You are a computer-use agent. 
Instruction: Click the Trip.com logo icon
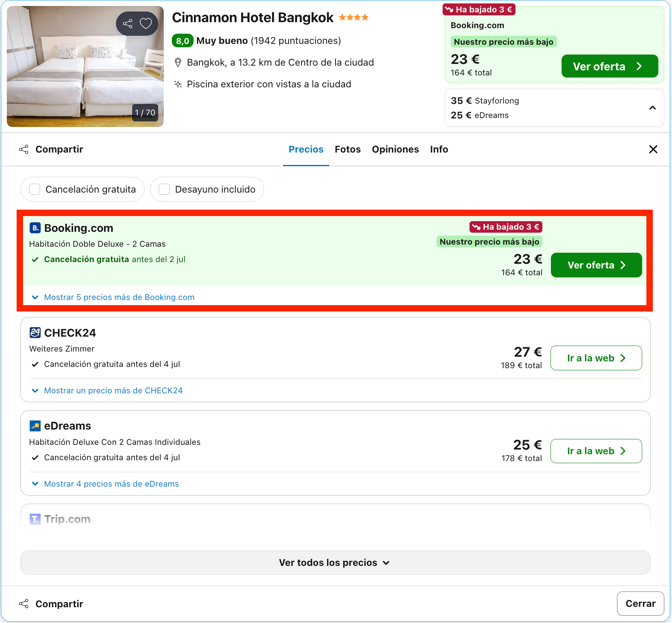[35, 519]
